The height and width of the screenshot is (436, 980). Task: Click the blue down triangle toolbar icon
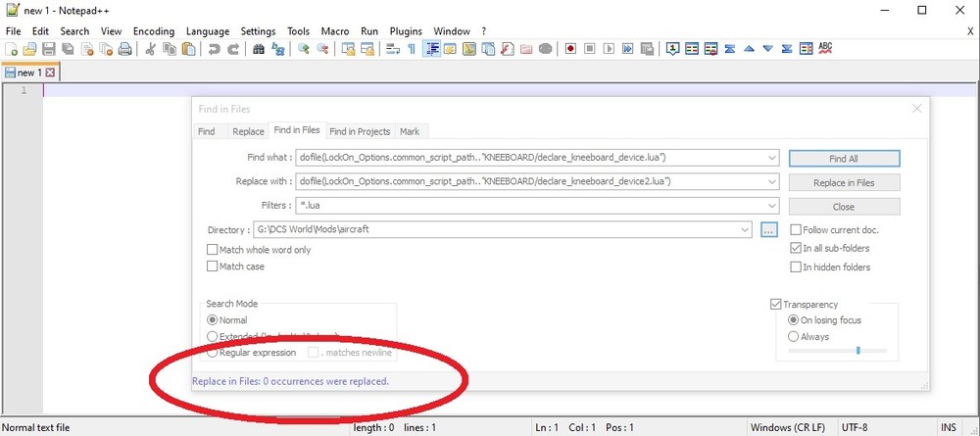[768, 49]
